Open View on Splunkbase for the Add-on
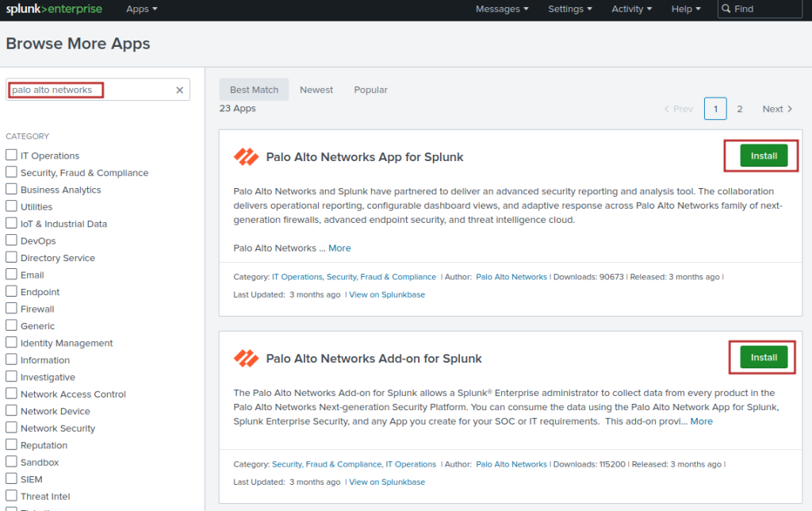This screenshot has height=511, width=812. tap(387, 482)
